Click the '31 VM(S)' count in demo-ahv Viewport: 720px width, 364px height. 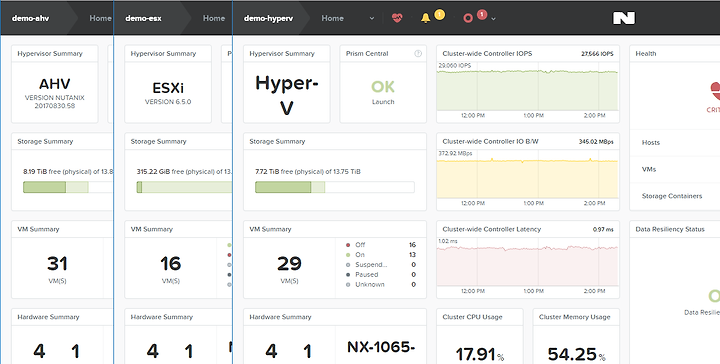tap(57, 269)
